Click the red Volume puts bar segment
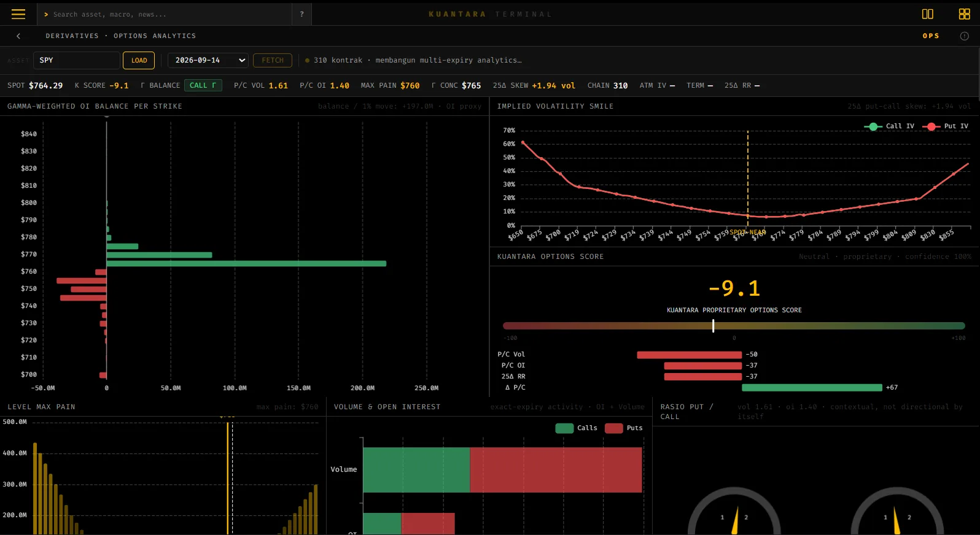 tap(556, 469)
